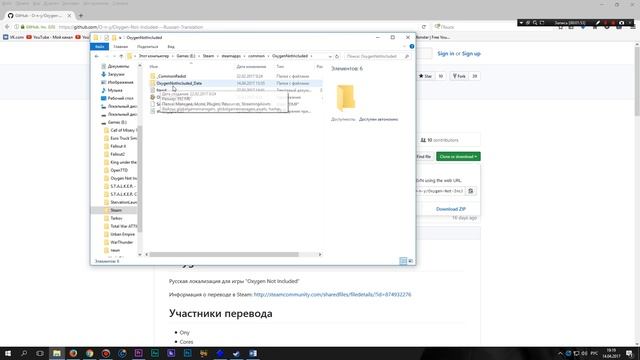Open the Файл tab in Explorer ribbon

click(100, 47)
